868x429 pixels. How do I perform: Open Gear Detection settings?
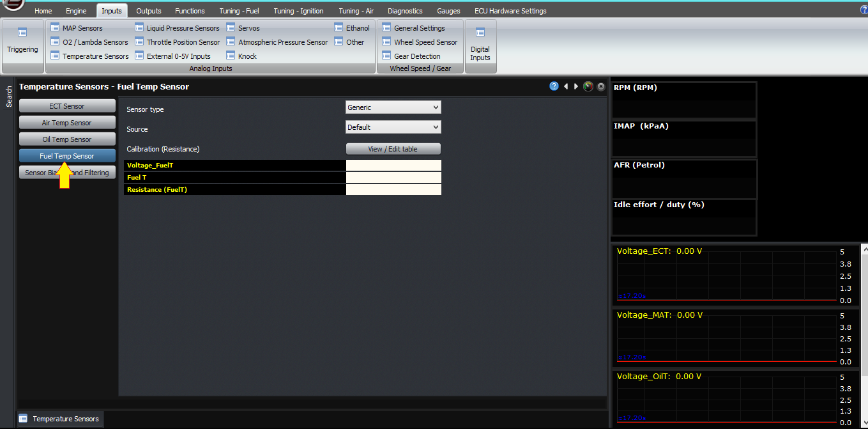[411, 56]
